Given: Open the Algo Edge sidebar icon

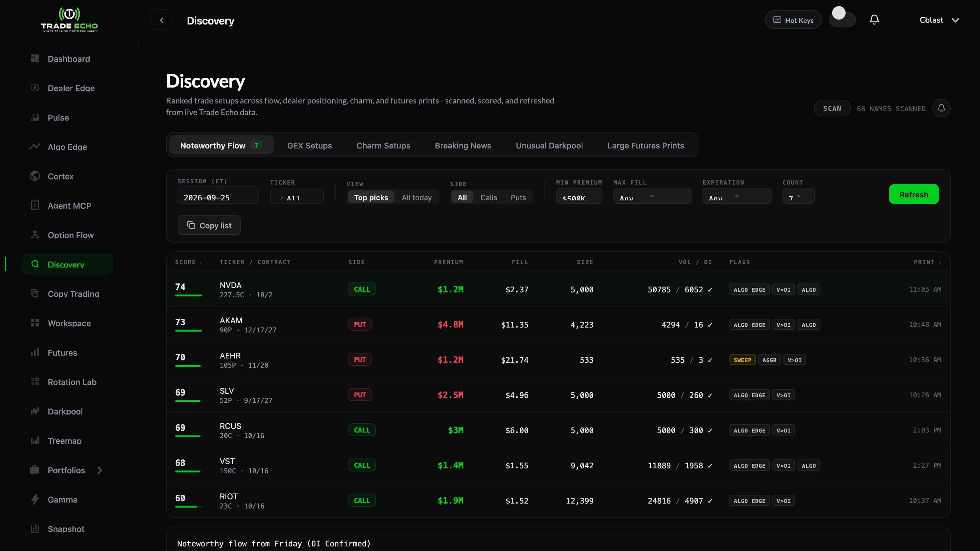Looking at the screenshot, I should [35, 146].
